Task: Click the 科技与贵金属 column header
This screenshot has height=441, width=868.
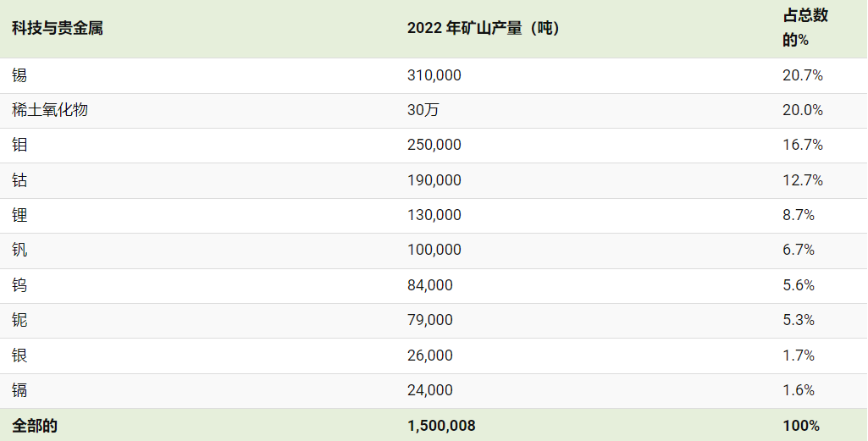Action: pos(58,28)
